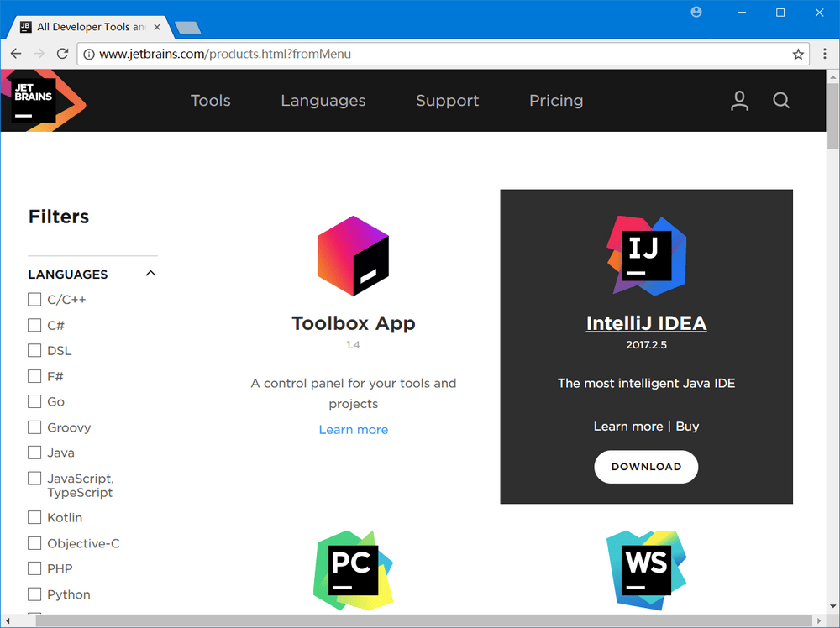The height and width of the screenshot is (628, 840).
Task: Click Learn more under Toolbox App
Action: (x=354, y=429)
